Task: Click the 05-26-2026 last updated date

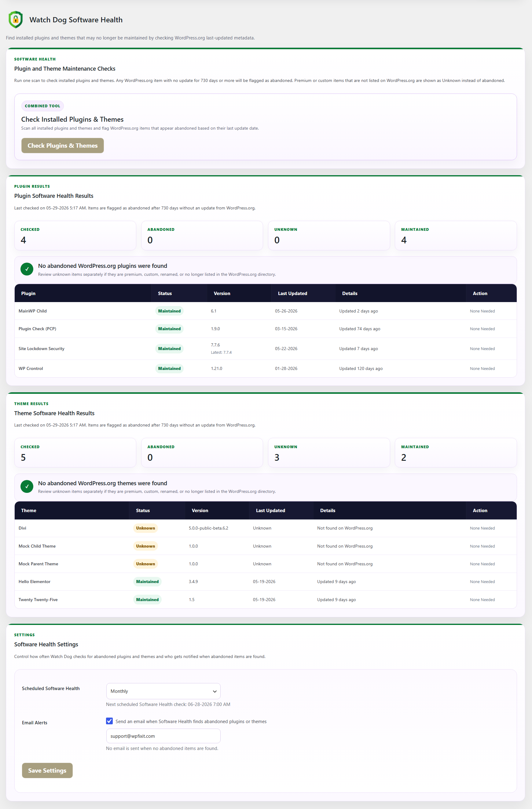Action: (286, 311)
